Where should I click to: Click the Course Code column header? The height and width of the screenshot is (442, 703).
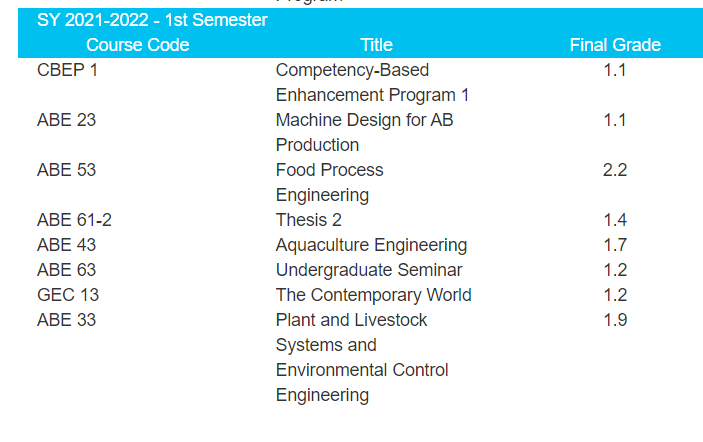pyautogui.click(x=138, y=45)
